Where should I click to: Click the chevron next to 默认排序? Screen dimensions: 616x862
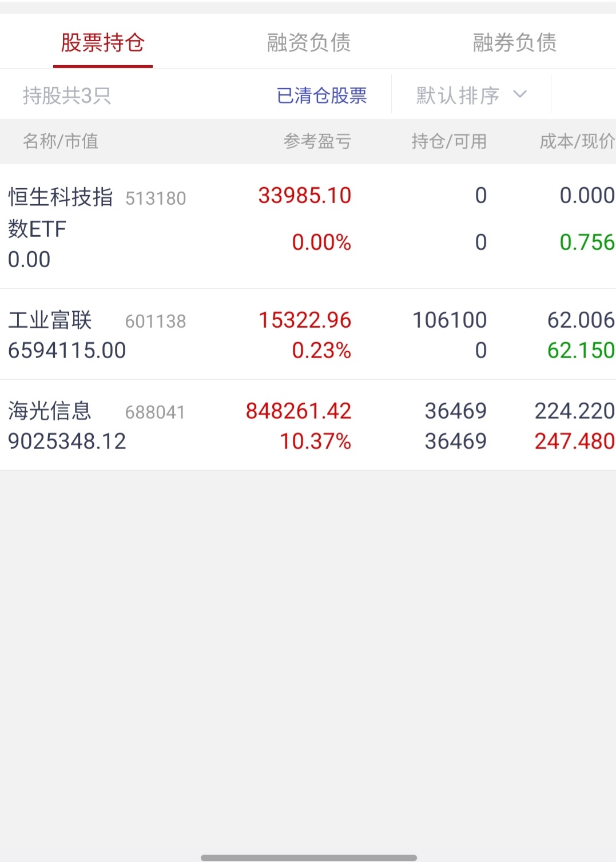click(520, 94)
